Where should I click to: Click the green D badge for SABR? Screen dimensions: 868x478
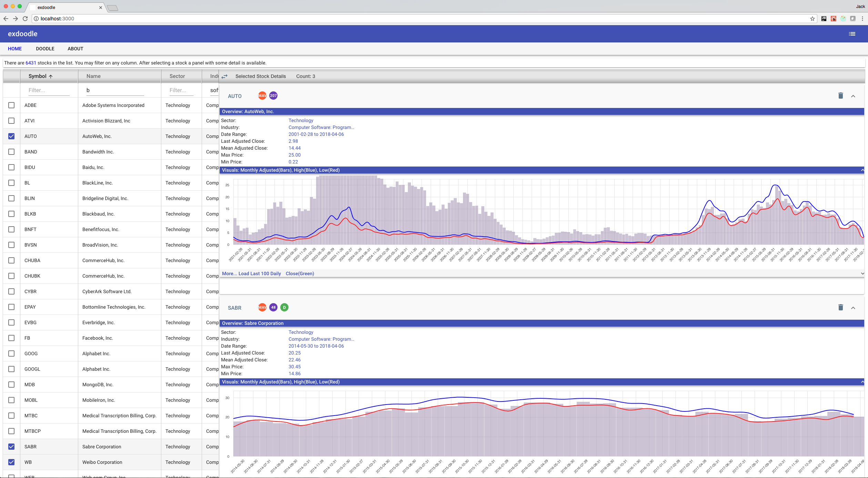click(x=284, y=307)
